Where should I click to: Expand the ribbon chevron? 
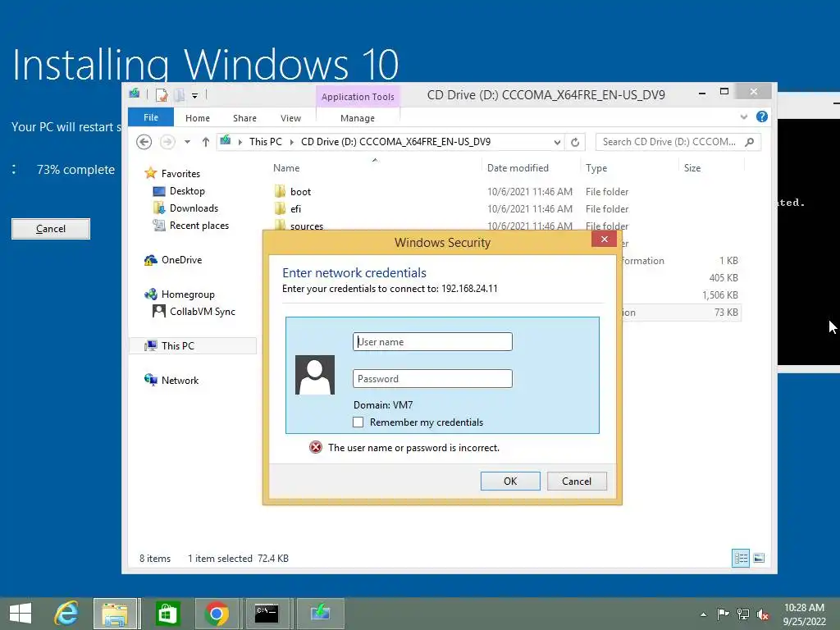[x=743, y=116]
